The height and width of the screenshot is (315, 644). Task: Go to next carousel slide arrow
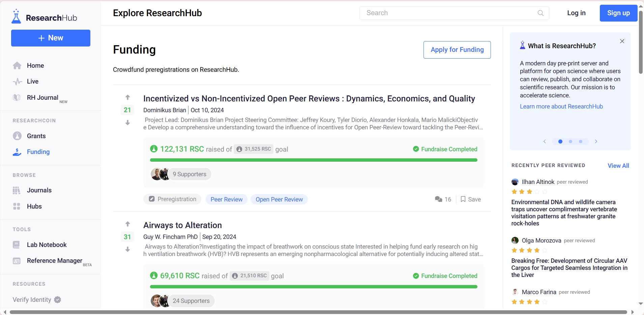pyautogui.click(x=596, y=141)
